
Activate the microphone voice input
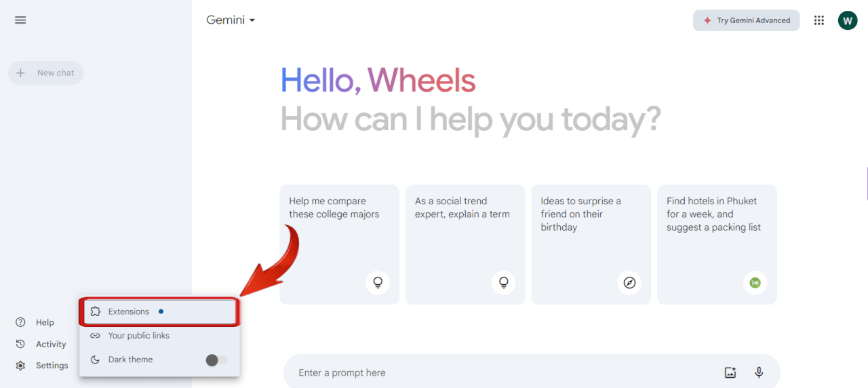(759, 372)
